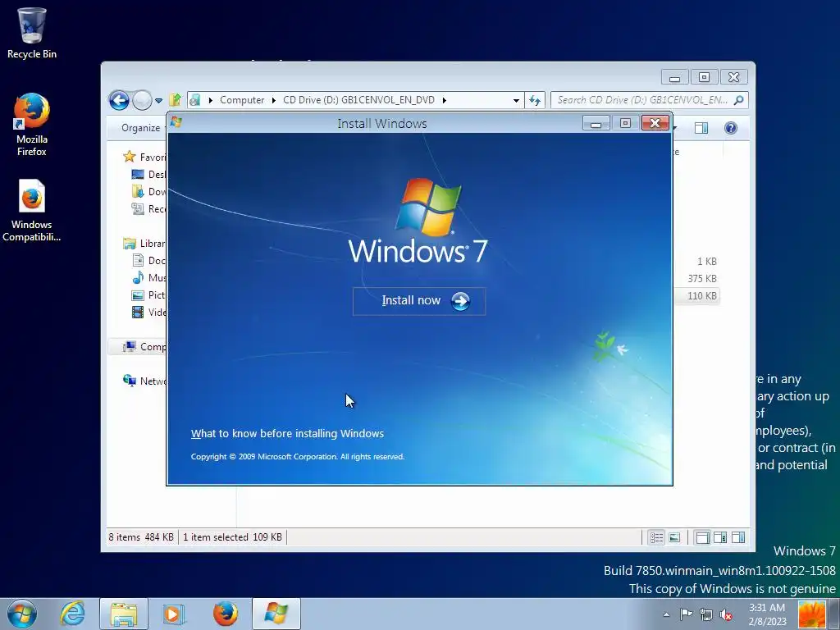Click the 110 KB file size cell
Viewport: 840px width, 630px height.
click(702, 295)
